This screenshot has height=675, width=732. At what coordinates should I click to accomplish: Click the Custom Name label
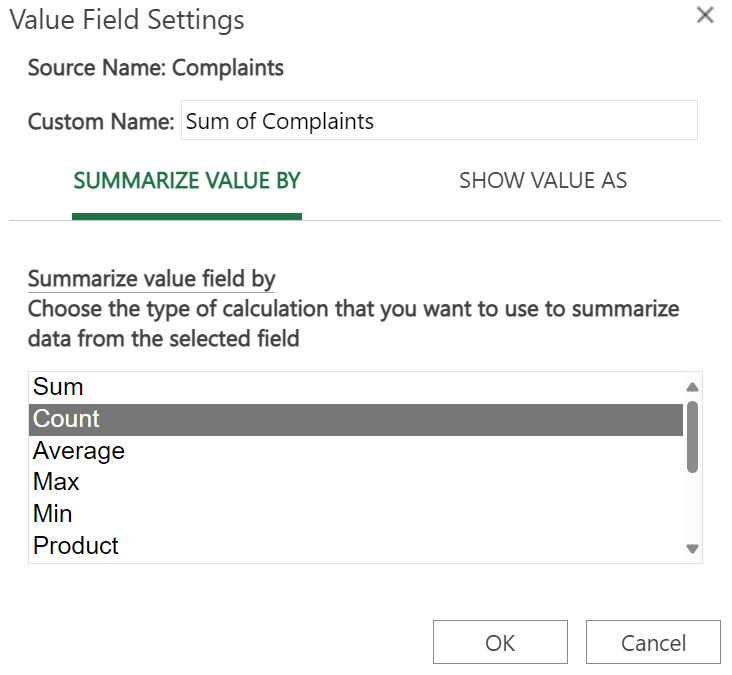point(101,122)
